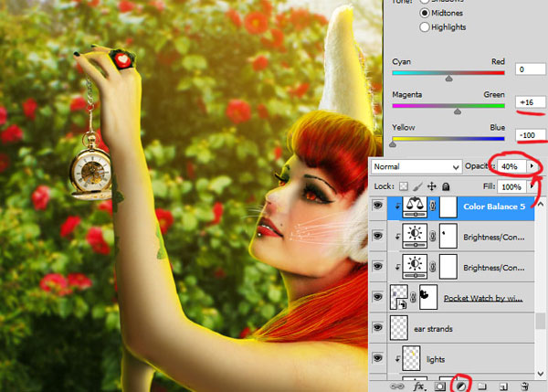The height and width of the screenshot is (392, 548).
Task: Click mask link icon on Pocket Watch layer
Action: coord(413,297)
